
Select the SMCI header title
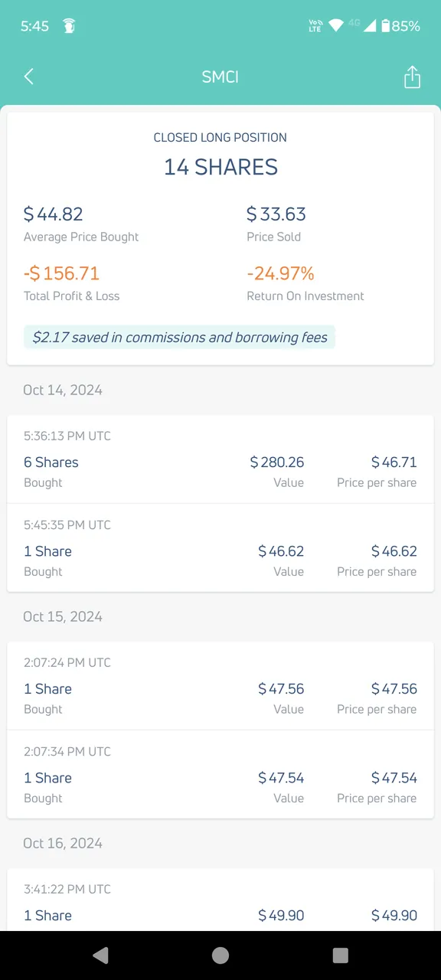point(220,77)
